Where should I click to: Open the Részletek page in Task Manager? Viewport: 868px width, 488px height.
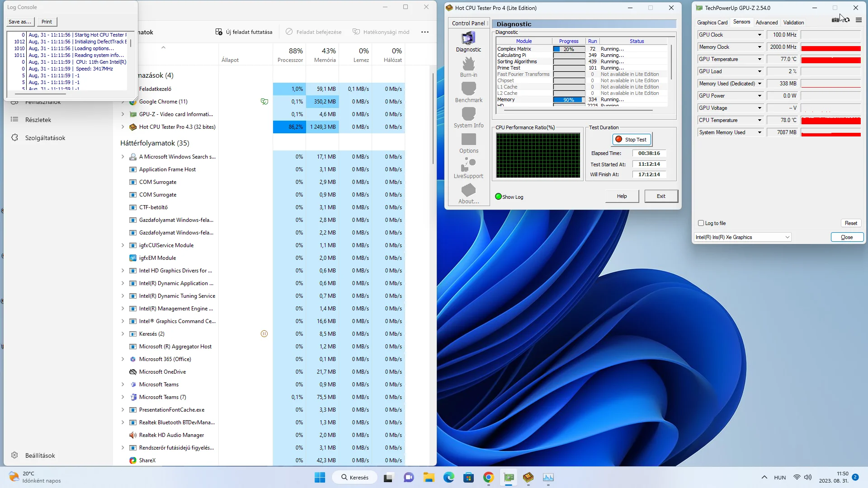(38, 120)
